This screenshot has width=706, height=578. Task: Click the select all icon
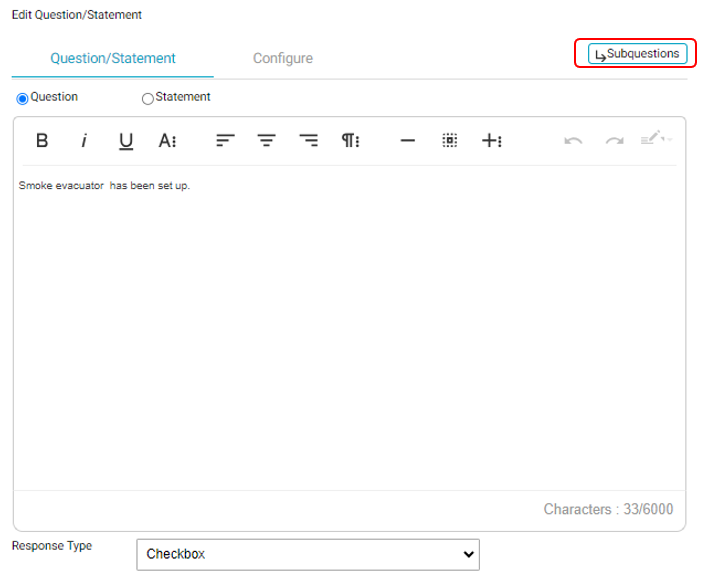click(450, 141)
